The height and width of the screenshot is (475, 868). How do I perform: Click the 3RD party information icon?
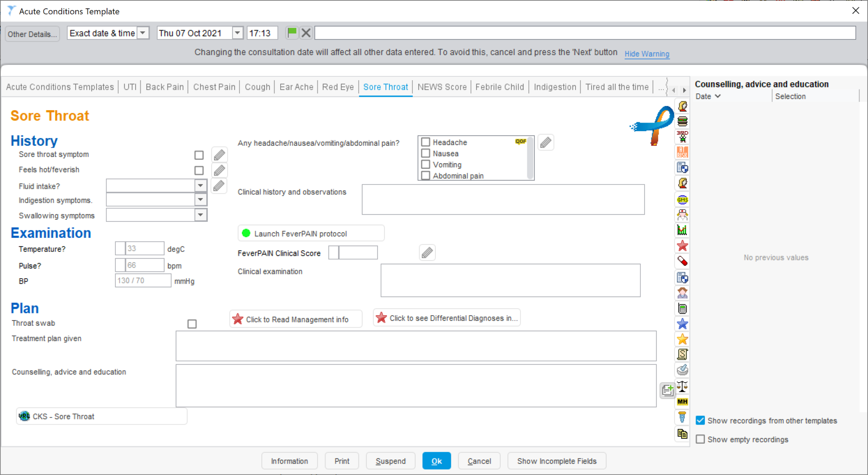(682, 137)
